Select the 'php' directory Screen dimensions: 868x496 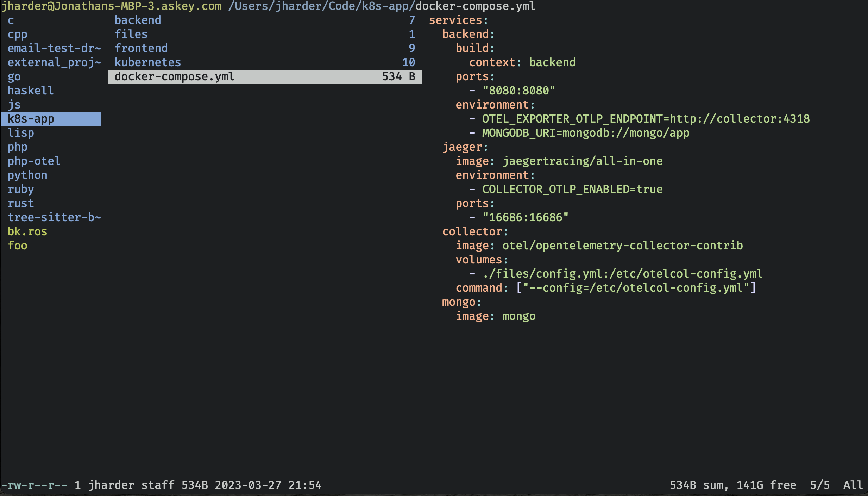point(18,147)
